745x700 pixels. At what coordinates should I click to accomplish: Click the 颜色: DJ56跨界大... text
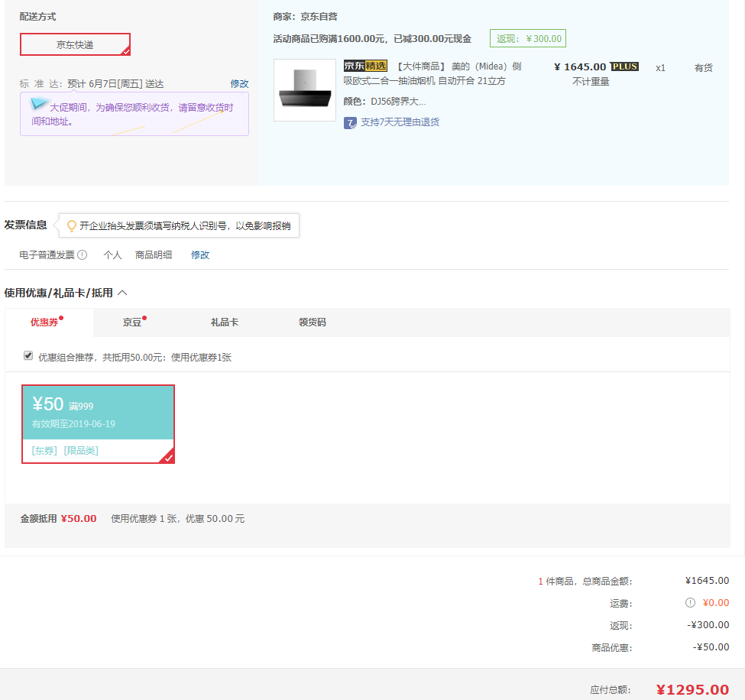385,102
